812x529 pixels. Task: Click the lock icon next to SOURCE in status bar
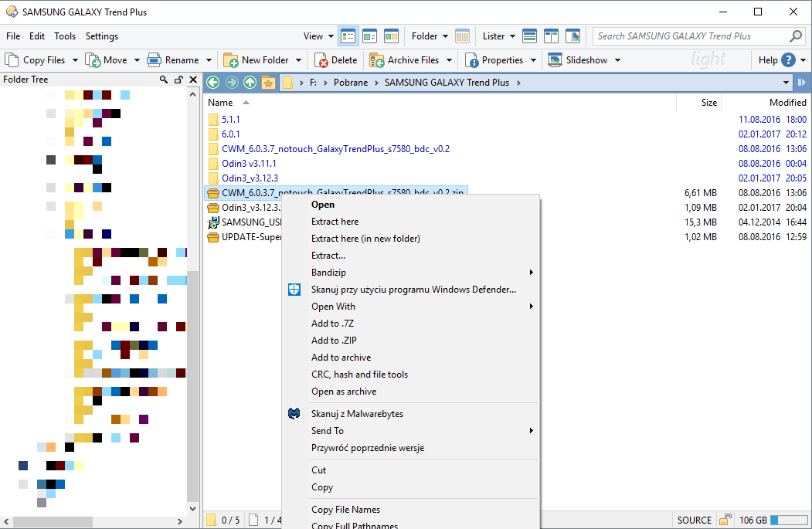pyautogui.click(x=725, y=520)
